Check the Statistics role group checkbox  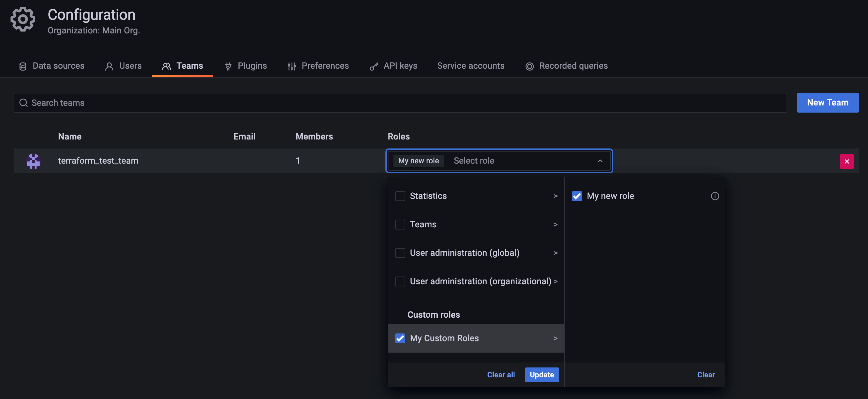[x=400, y=196]
